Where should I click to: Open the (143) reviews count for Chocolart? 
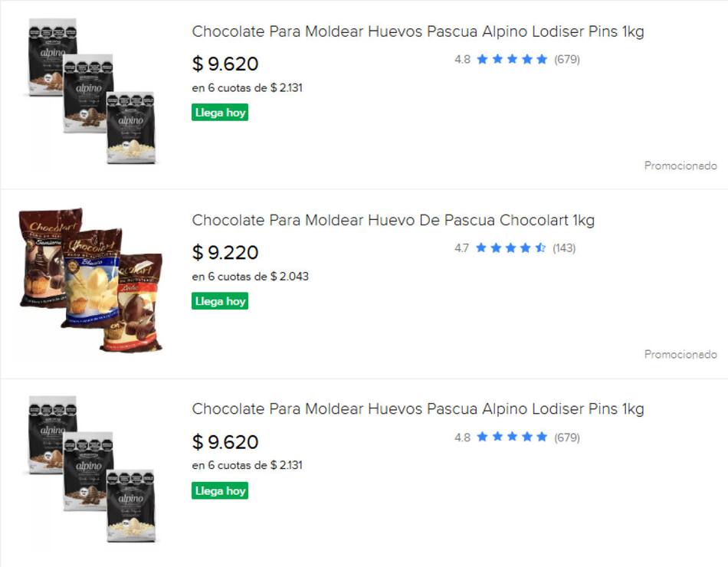(x=564, y=248)
